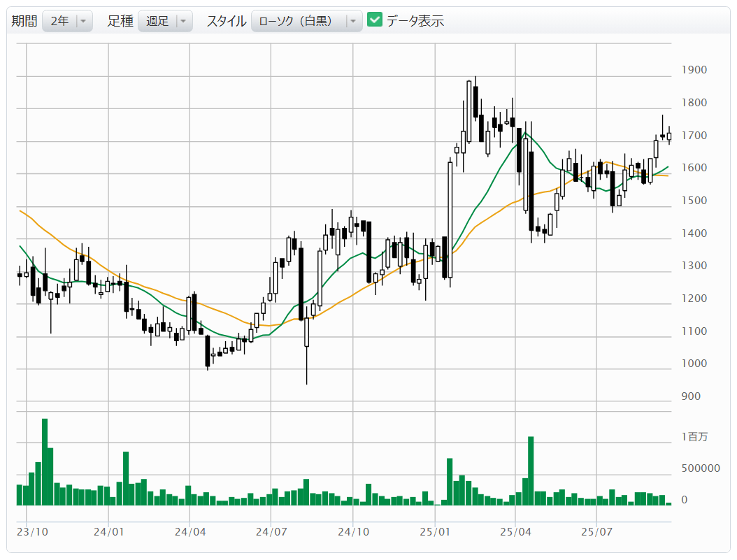Click the arrow on the 期間 selector
This screenshot has width=737, height=560.
tap(83, 21)
